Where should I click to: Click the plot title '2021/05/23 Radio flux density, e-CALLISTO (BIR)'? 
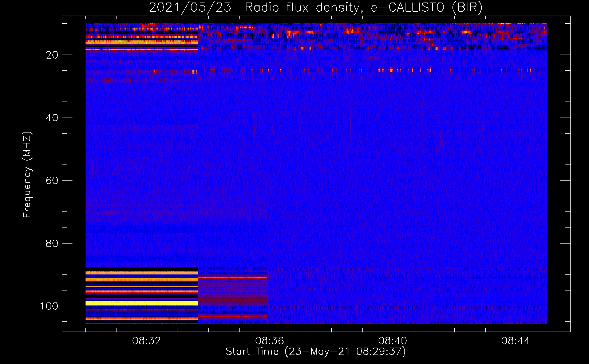click(x=316, y=7)
